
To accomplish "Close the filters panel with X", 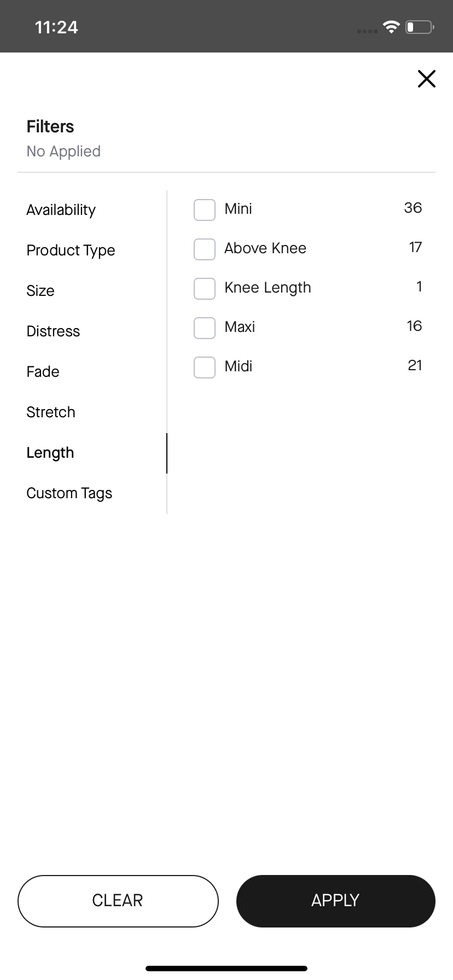I will click(426, 79).
